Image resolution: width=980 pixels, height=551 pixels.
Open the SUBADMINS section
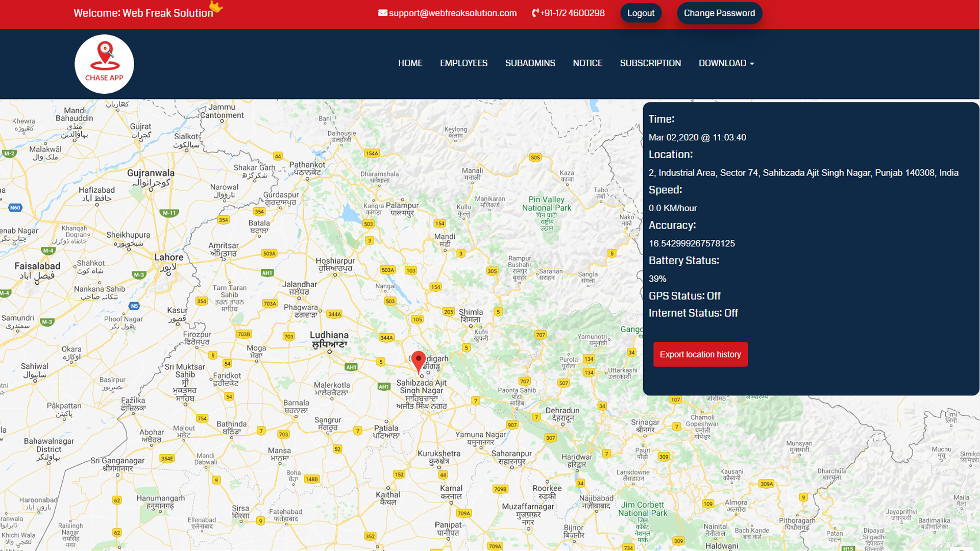coord(530,63)
